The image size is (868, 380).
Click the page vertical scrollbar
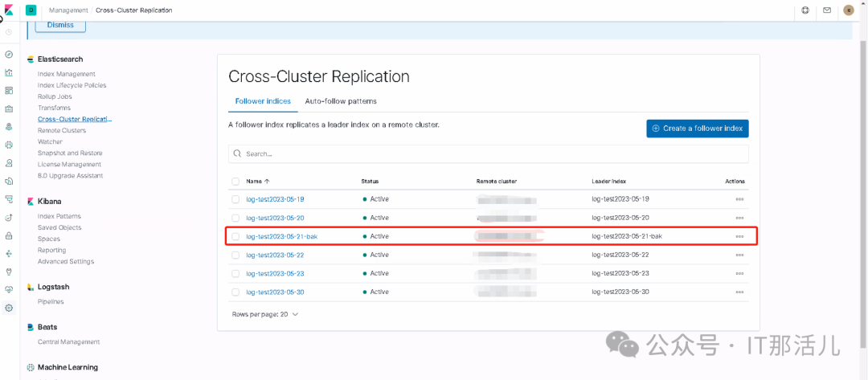coord(863,194)
